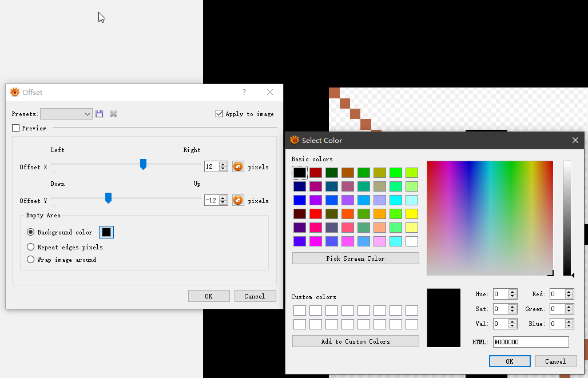588x378 pixels.
Task: Click Add to Custom Colors
Action: pos(355,341)
